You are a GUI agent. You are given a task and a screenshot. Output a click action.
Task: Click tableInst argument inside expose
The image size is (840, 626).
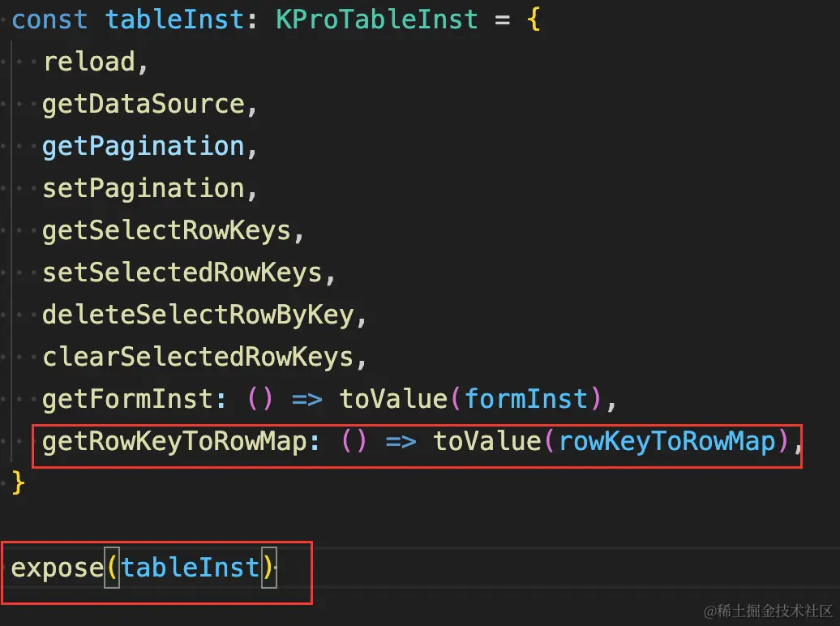click(x=191, y=567)
